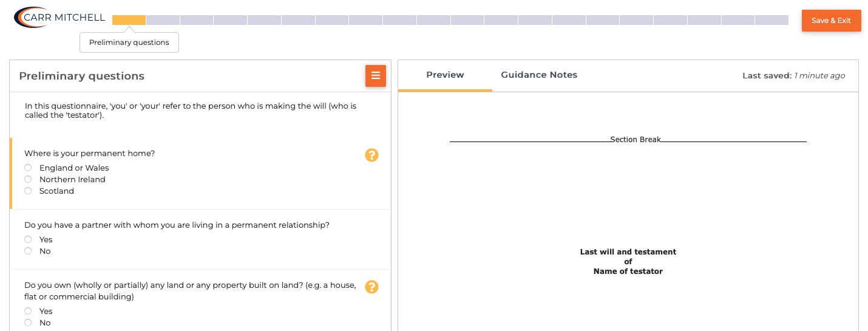This screenshot has height=331, width=868.
Task: Open the orange hamburger section menu
Action: pos(375,76)
